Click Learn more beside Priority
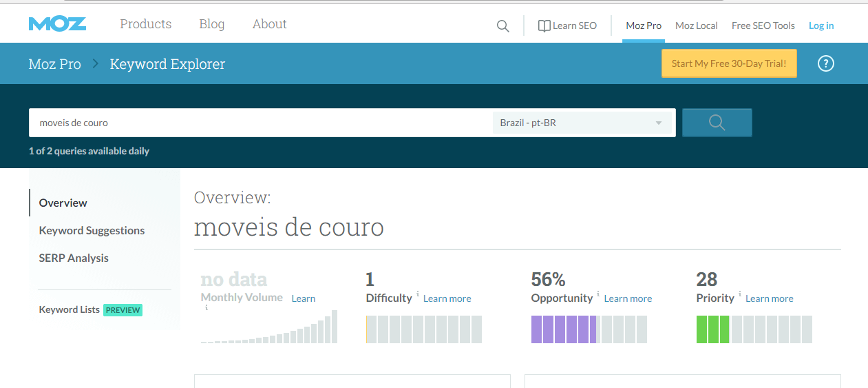The width and height of the screenshot is (868, 388). 770,298
